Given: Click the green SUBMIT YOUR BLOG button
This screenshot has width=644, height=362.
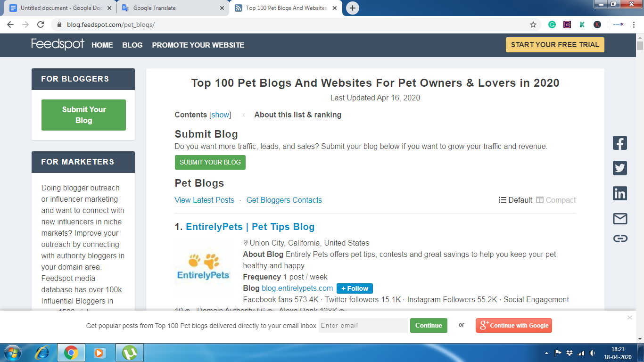Looking at the screenshot, I should (210, 162).
